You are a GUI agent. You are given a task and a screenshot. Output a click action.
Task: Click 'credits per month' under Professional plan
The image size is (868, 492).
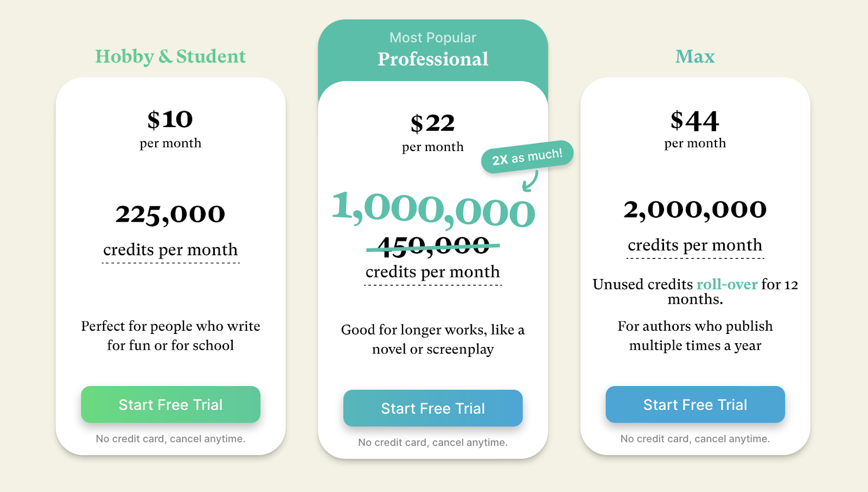coord(433,272)
